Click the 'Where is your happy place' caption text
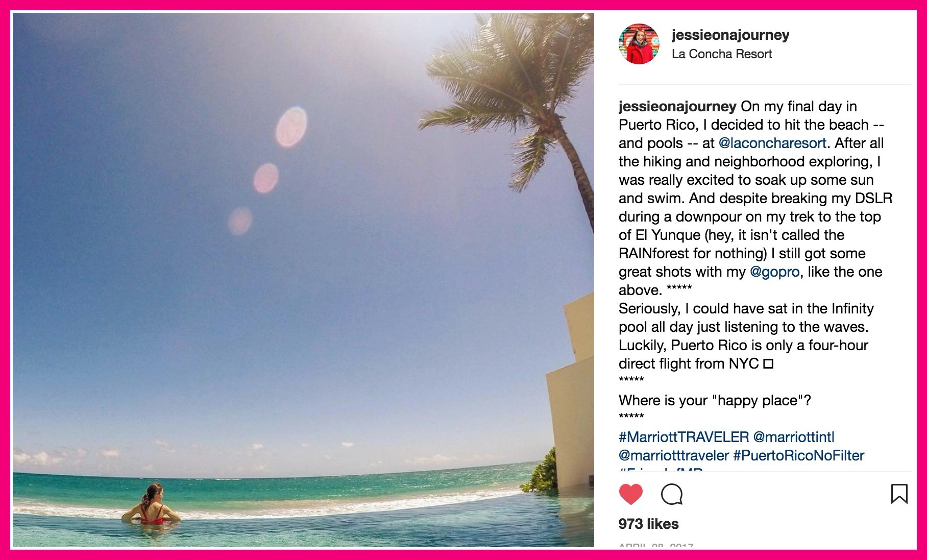The image size is (927, 560). [715, 400]
